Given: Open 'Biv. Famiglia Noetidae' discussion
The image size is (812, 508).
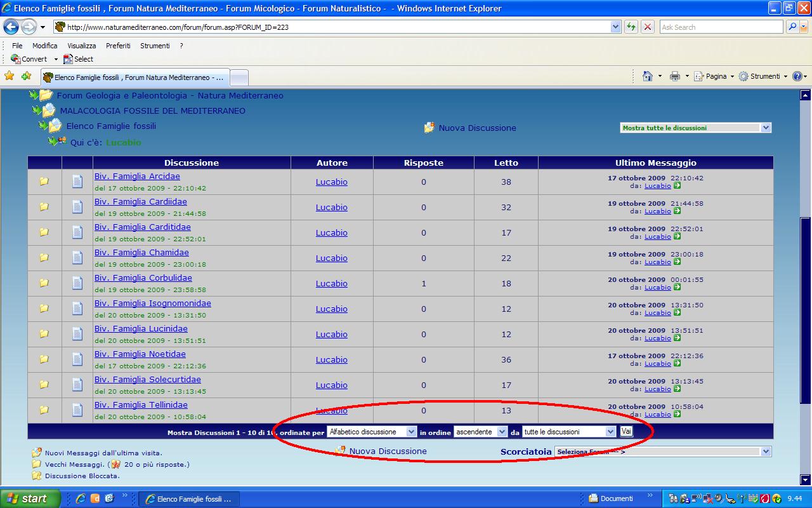Looking at the screenshot, I should point(140,354).
